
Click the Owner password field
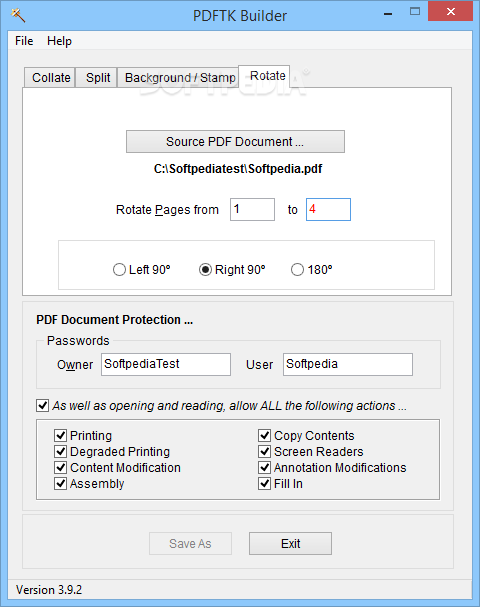(x=166, y=364)
